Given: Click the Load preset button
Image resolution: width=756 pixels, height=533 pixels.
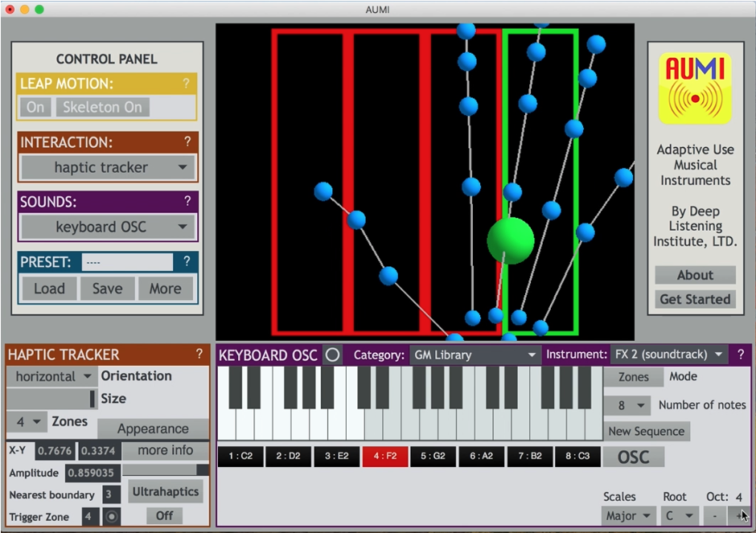Looking at the screenshot, I should (49, 289).
